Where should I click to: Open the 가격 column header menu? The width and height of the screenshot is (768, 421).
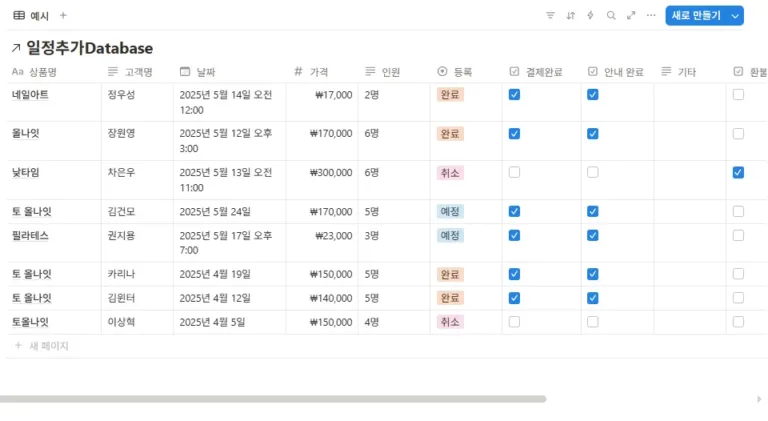[318, 72]
